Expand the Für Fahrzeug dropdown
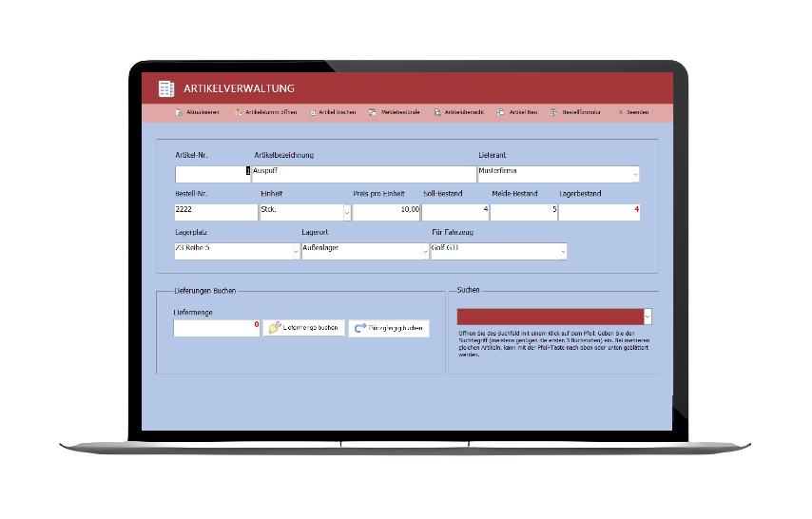Viewport: 812px width, 519px height. (x=563, y=252)
